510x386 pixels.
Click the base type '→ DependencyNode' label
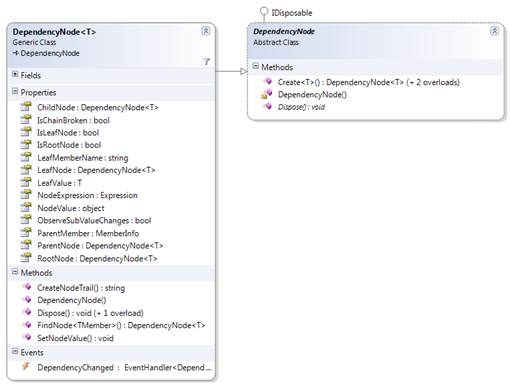click(46, 53)
